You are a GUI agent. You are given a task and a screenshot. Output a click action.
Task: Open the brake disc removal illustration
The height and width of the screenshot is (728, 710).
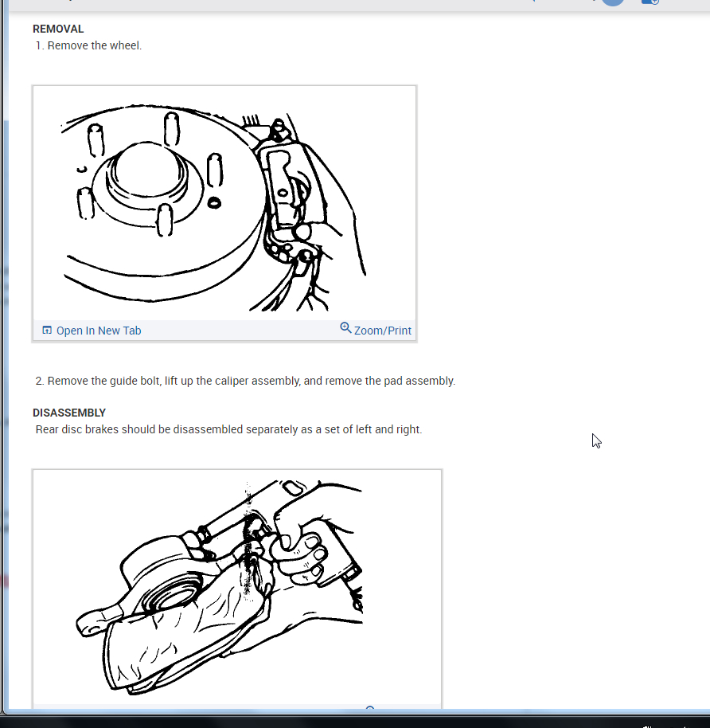coord(224,203)
